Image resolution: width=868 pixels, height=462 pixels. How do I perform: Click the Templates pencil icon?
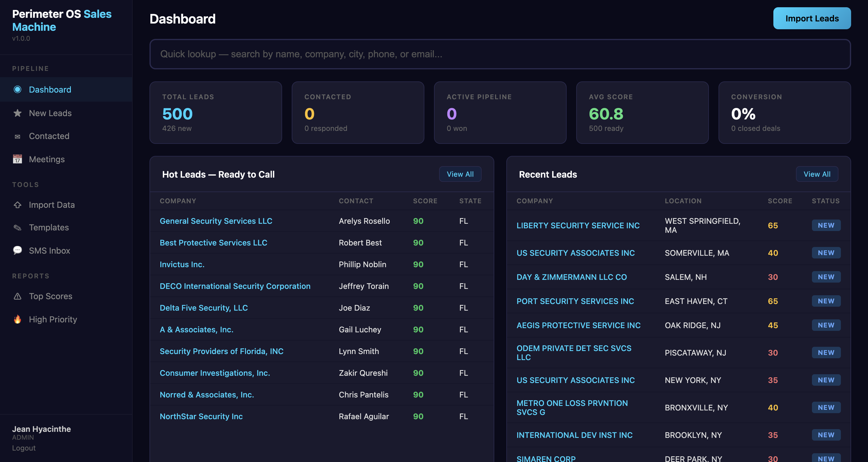pyautogui.click(x=17, y=228)
